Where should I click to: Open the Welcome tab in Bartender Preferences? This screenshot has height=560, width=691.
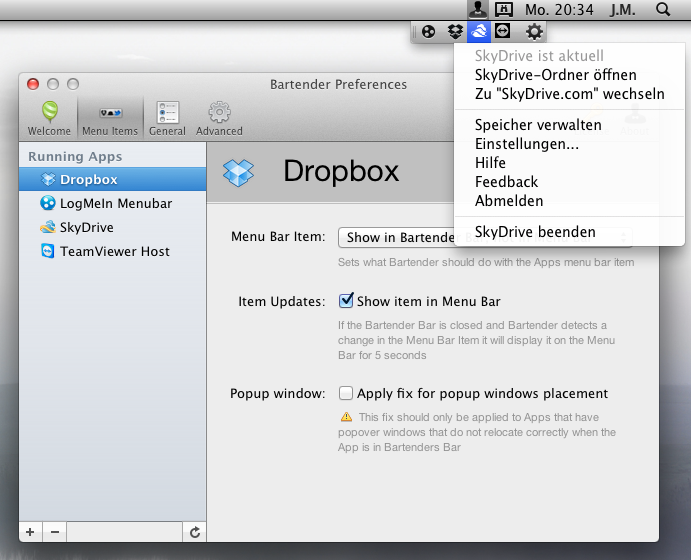click(49, 119)
